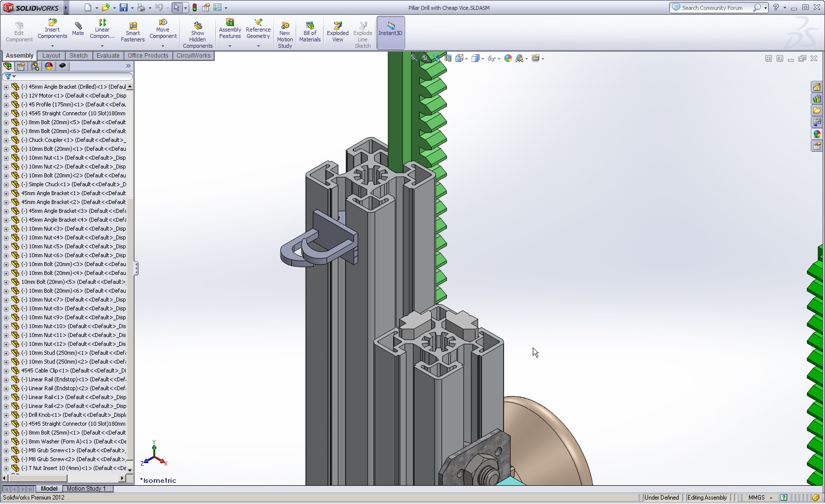The width and height of the screenshot is (825, 504).
Task: Open the DisplayManager appearance tab icon
Action: coord(48,66)
